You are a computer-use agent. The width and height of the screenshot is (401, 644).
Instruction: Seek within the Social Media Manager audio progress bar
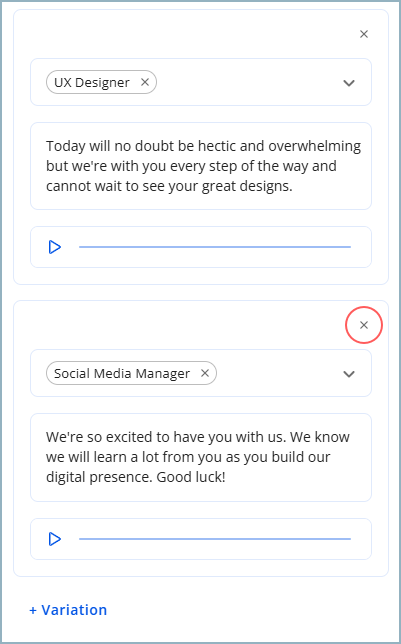tap(215, 538)
